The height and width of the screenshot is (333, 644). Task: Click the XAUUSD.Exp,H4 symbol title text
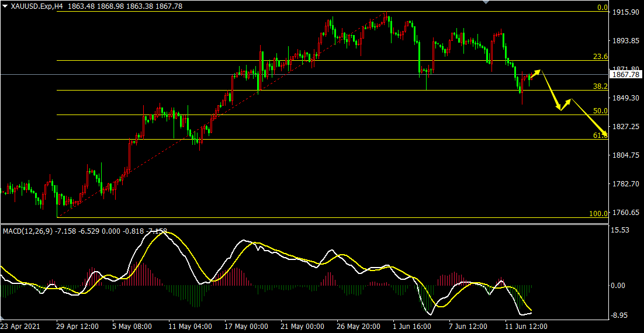tap(37, 6)
